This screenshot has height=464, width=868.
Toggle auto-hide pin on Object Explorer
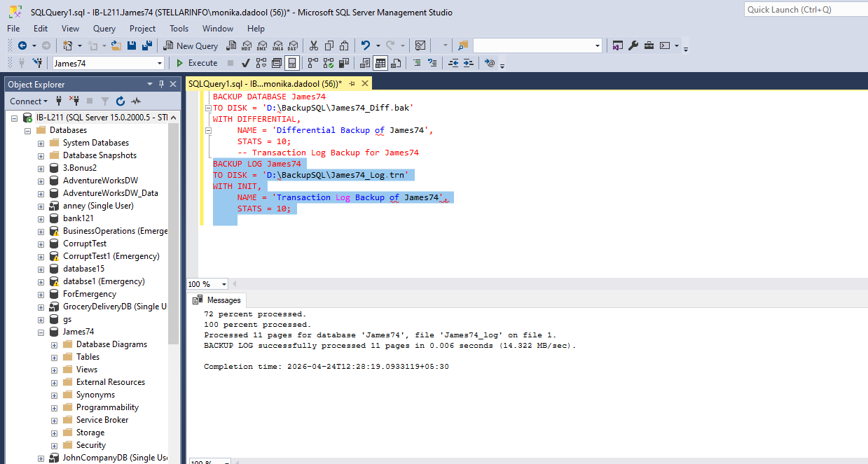162,84
